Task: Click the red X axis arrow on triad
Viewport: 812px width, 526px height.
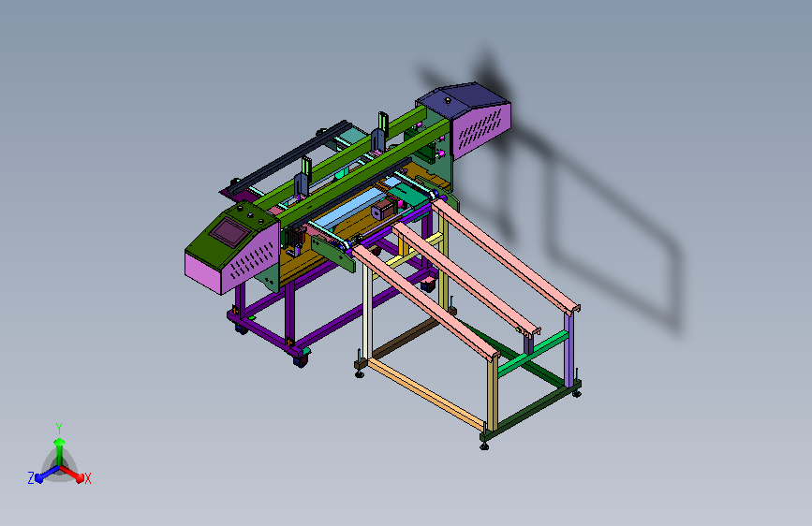Action: [72, 474]
